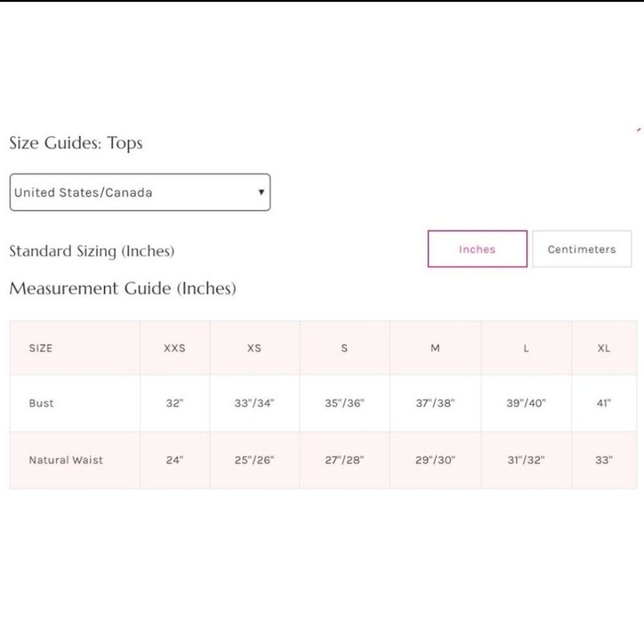This screenshot has width=644, height=644.
Task: Select the XL size column header
Action: pyautogui.click(x=604, y=348)
